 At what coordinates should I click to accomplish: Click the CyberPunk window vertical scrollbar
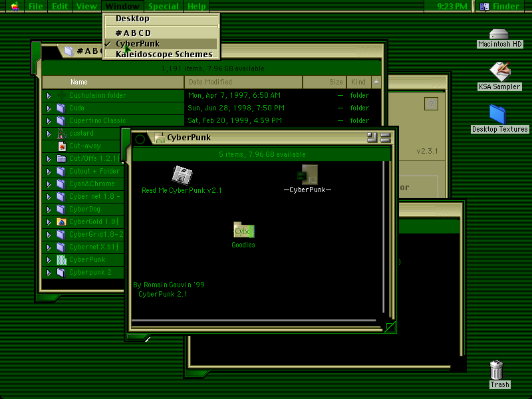(384, 237)
